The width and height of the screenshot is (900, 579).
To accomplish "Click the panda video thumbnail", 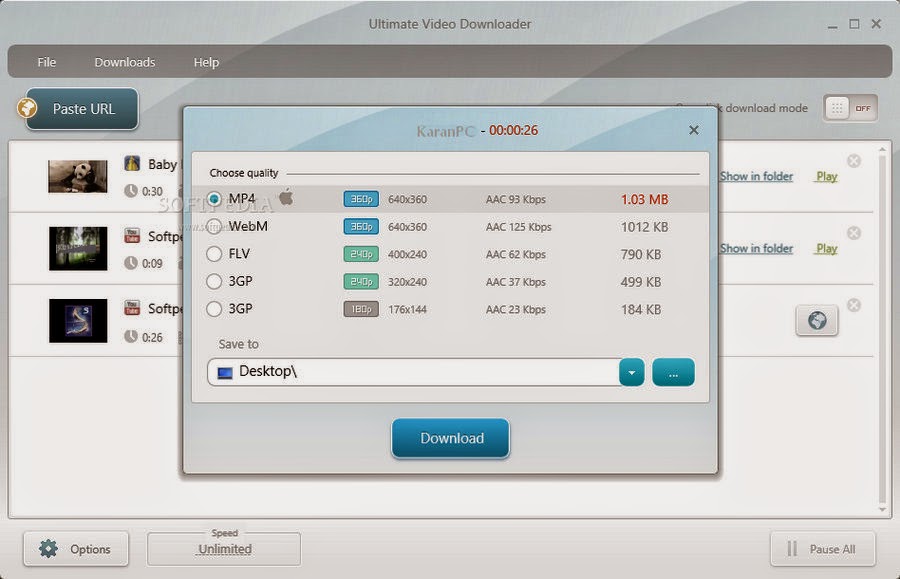I will [77, 176].
